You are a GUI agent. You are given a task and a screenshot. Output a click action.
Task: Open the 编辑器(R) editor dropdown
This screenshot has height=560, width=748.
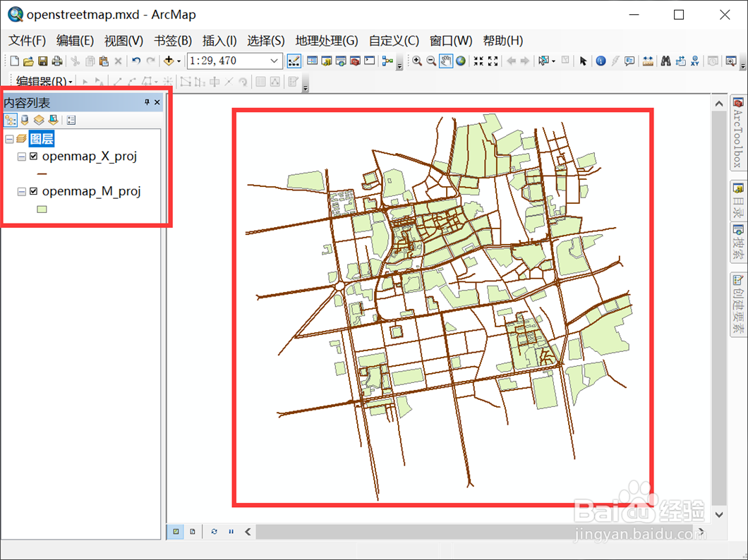click(x=44, y=81)
